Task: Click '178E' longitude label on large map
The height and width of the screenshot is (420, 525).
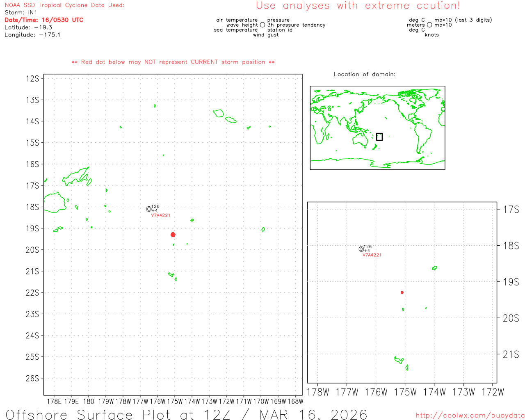Action: (x=54, y=402)
